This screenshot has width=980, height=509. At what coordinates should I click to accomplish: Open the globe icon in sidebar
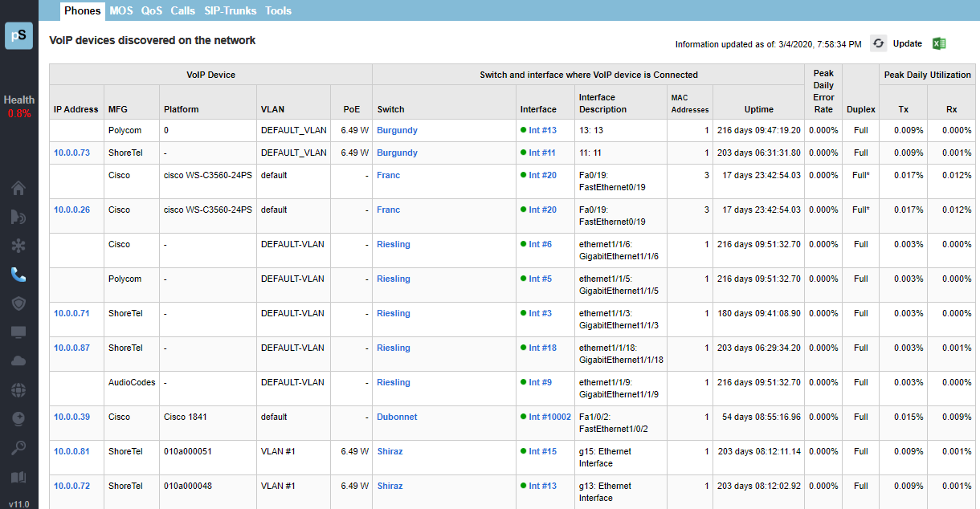[x=18, y=390]
